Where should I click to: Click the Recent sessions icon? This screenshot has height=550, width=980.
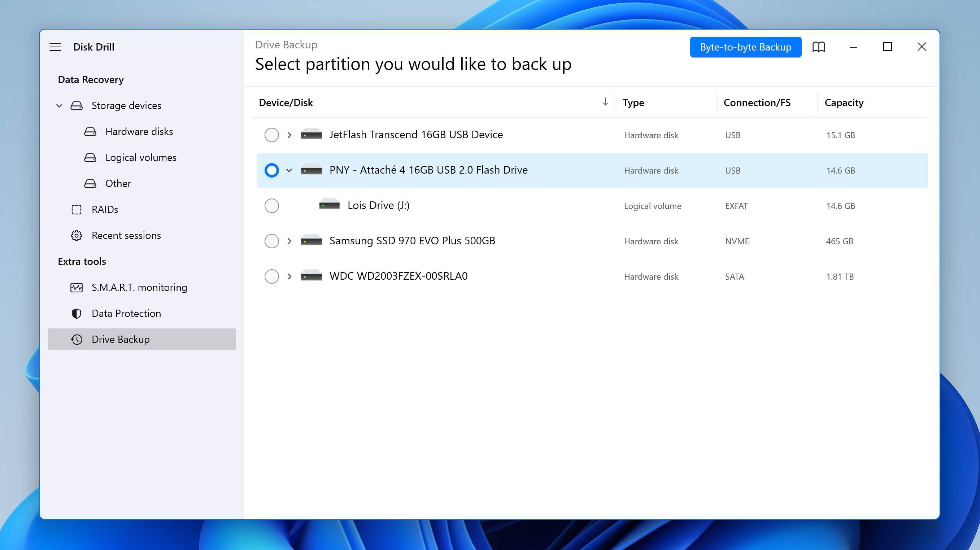pos(77,235)
